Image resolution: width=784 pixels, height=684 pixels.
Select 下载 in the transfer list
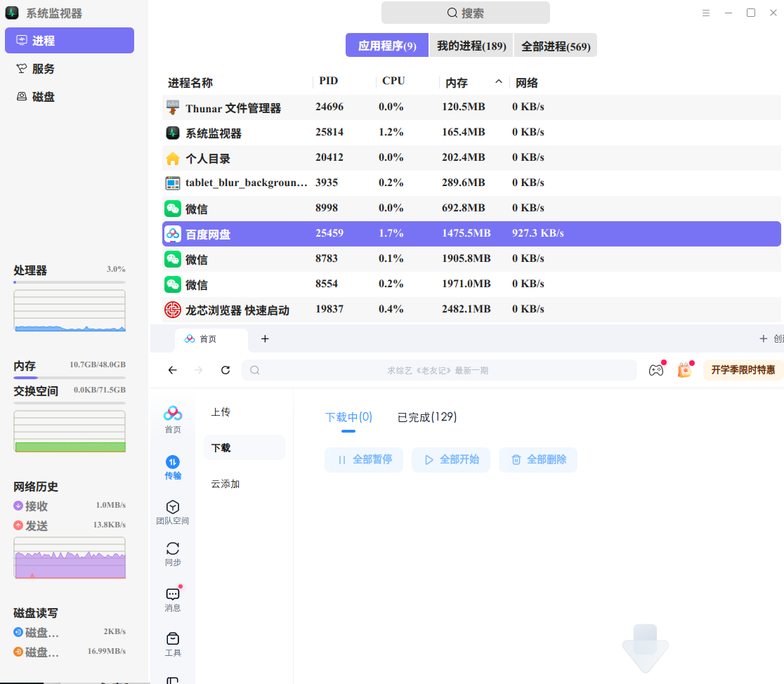[244, 447]
